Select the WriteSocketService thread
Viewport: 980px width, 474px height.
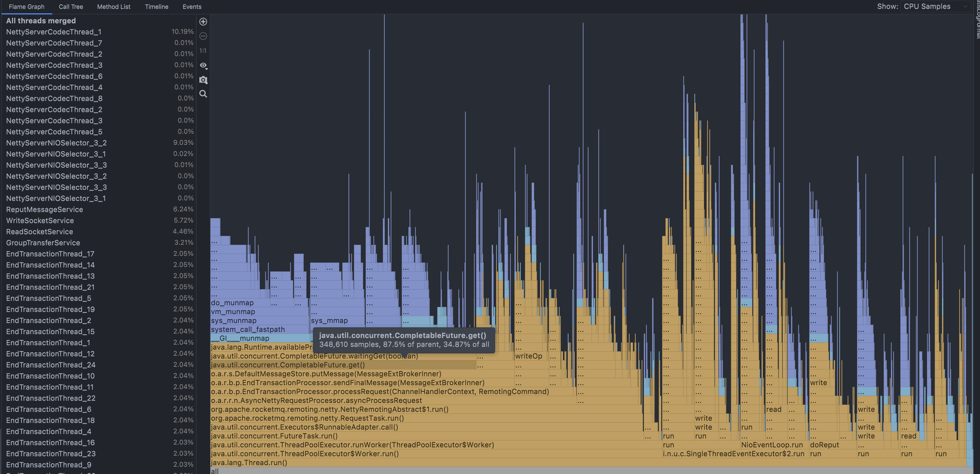pyautogui.click(x=40, y=221)
